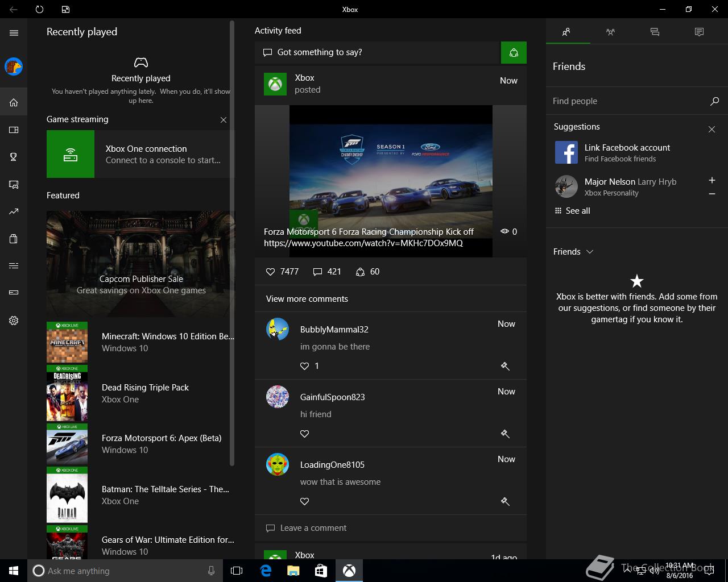Add Major Nelson as friend with plus
Screen dimensions: 728x582
coord(712,180)
